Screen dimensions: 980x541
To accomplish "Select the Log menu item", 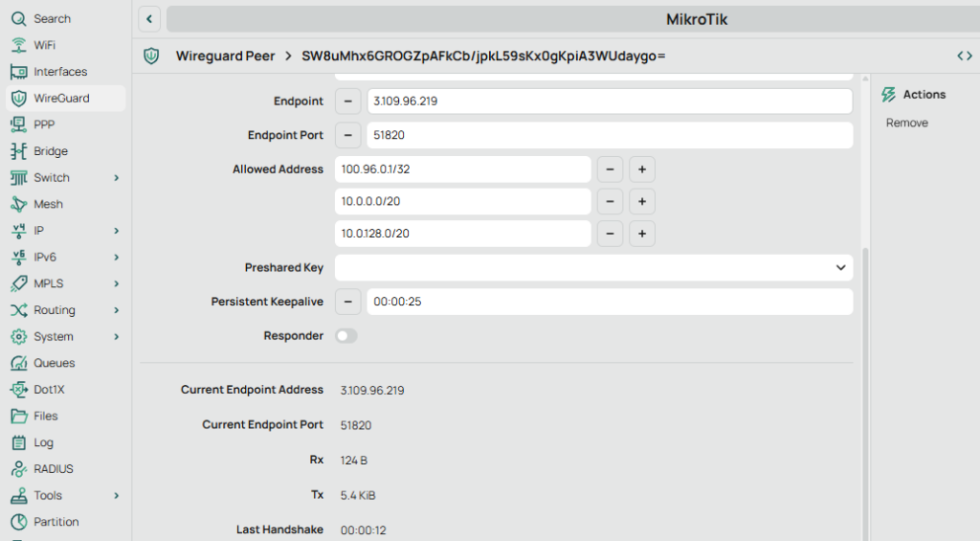I will pos(43,443).
